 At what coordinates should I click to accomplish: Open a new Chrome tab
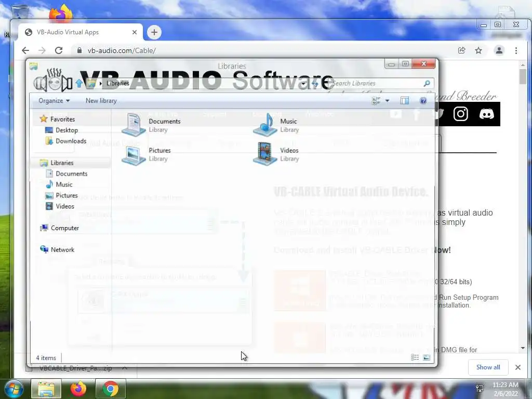click(x=154, y=32)
